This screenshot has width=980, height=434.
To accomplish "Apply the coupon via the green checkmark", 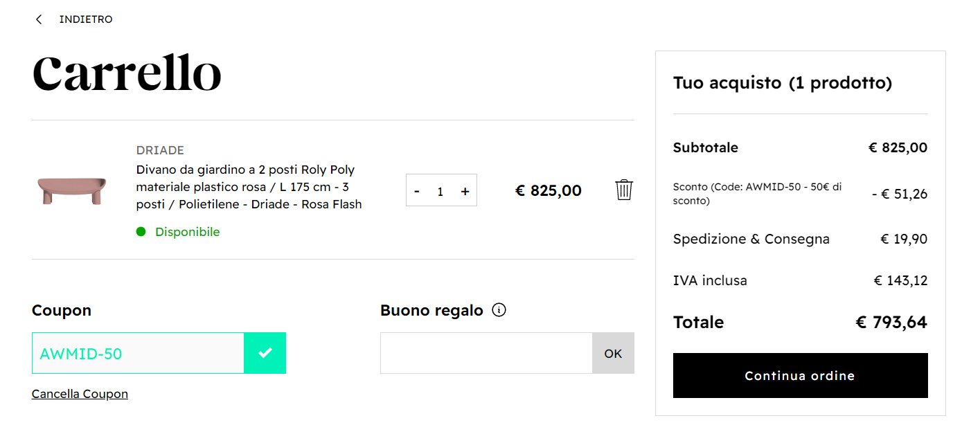I will point(265,353).
